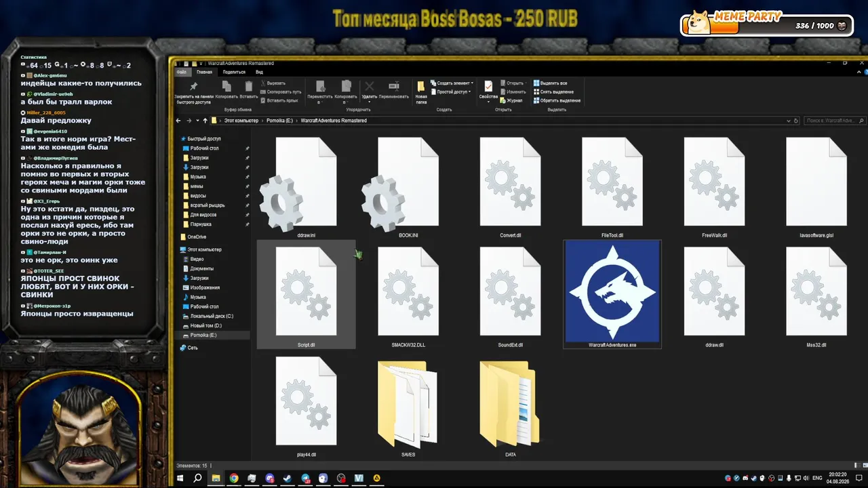This screenshot has height=488, width=868.
Task: Open the Файл ribbon tab
Action: [x=181, y=72]
